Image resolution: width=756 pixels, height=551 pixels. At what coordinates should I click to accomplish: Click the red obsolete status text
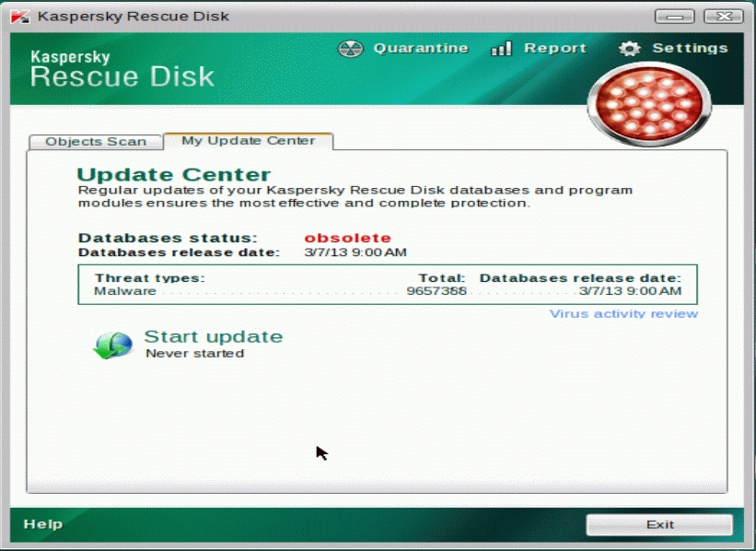point(348,238)
